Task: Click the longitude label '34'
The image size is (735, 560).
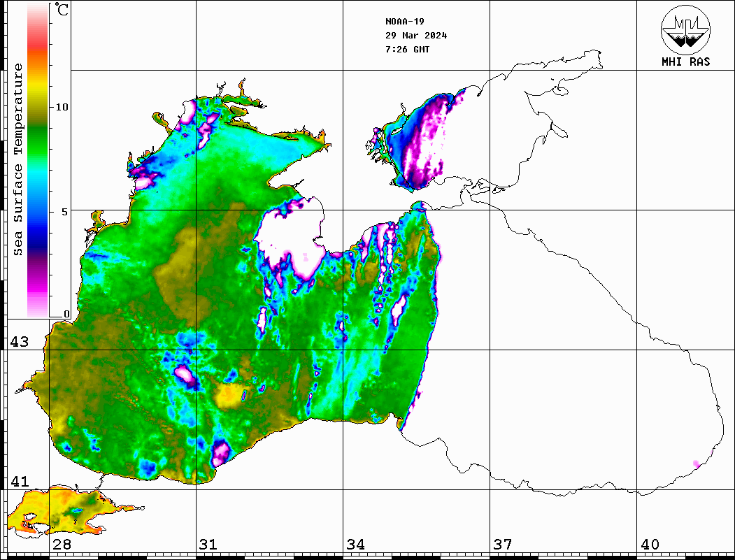Action: click(x=355, y=544)
